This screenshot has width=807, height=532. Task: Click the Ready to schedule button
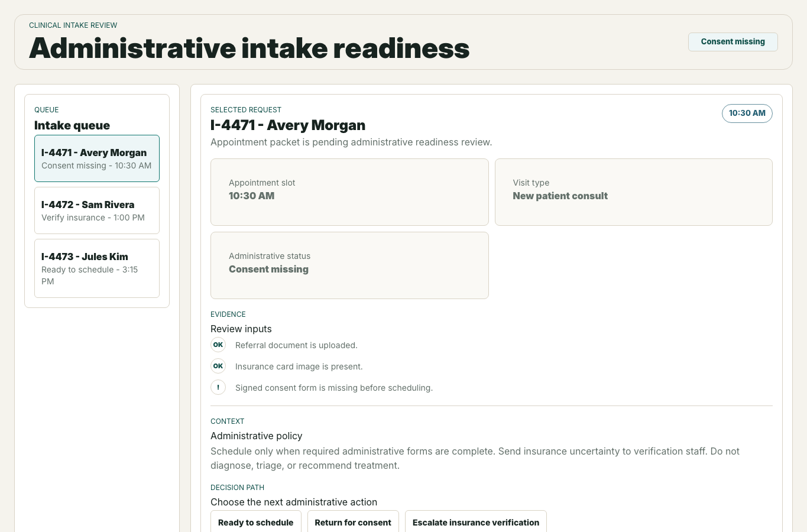(x=256, y=522)
